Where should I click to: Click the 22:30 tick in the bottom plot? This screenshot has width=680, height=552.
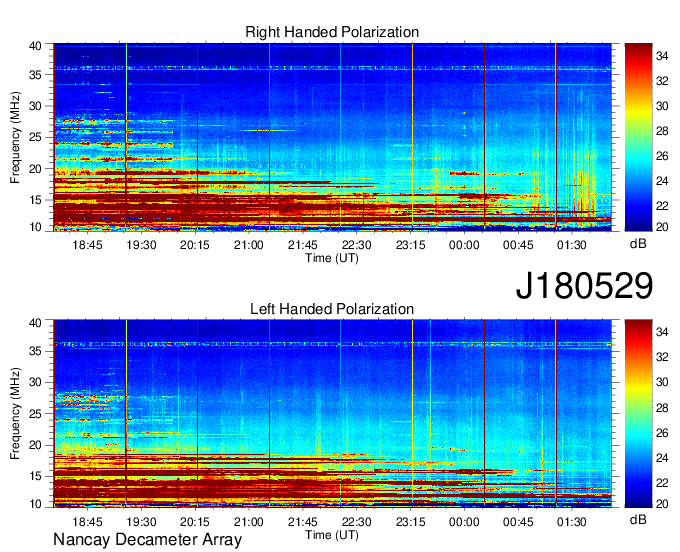[356, 522]
